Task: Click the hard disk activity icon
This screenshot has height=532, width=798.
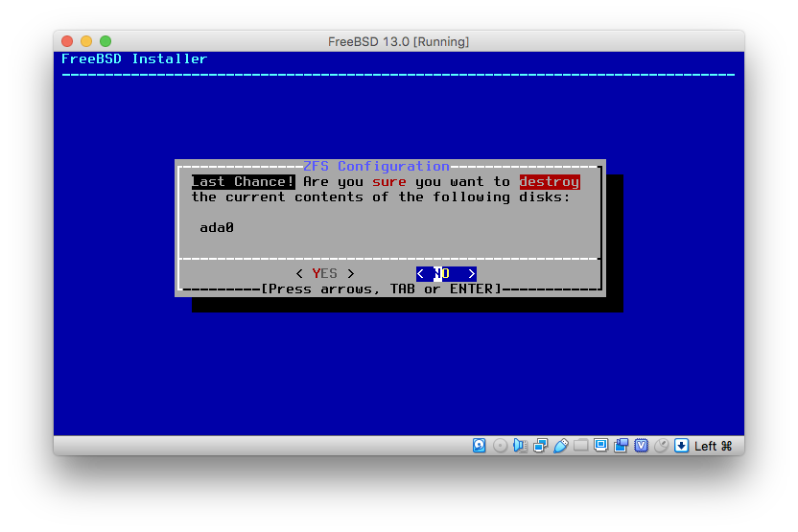Action: coord(480,446)
